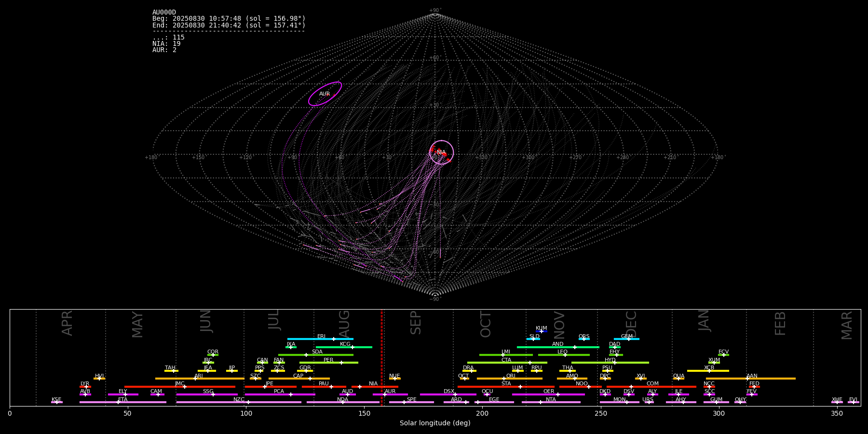Select the Beg: 20250830 10:57:48 header line
The width and height of the screenshot is (868, 434).
coord(229,19)
